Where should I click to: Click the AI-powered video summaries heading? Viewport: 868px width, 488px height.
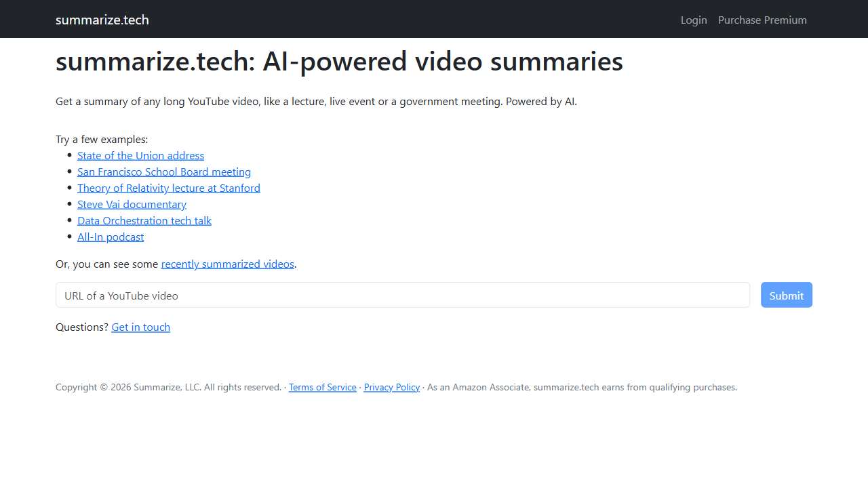point(339,61)
